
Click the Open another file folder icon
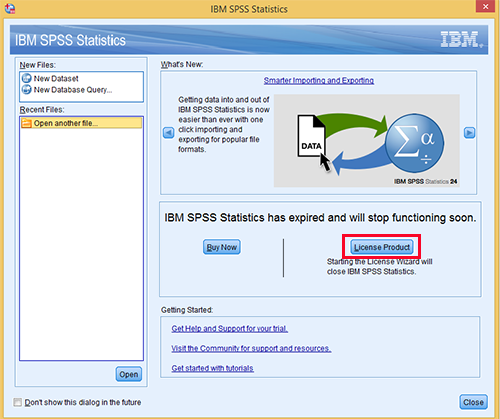point(26,123)
